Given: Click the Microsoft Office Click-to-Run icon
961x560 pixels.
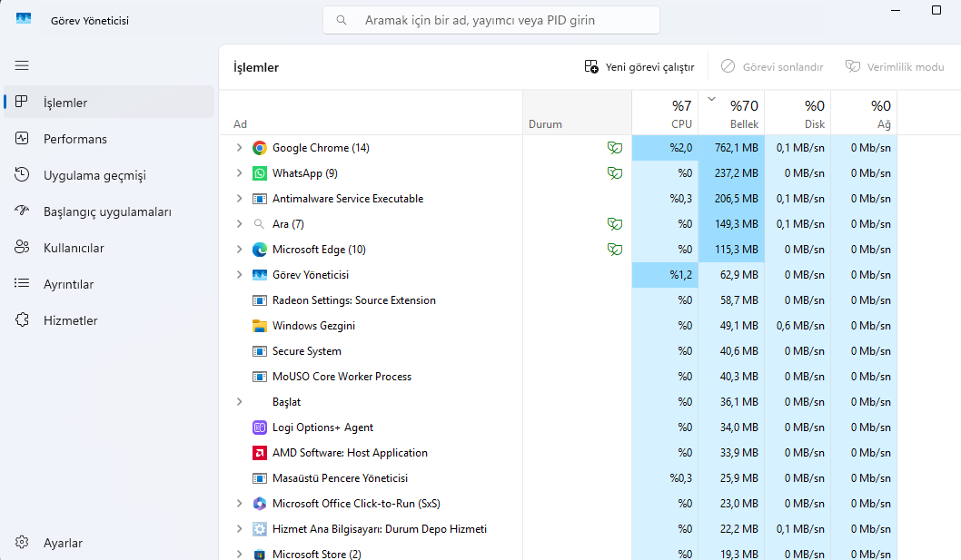Looking at the screenshot, I should tap(260, 504).
